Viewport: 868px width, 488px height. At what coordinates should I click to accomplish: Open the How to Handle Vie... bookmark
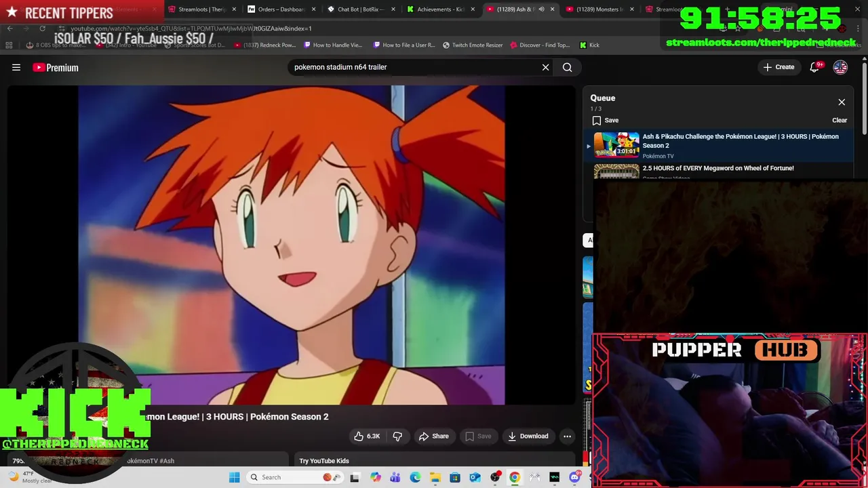coord(333,45)
